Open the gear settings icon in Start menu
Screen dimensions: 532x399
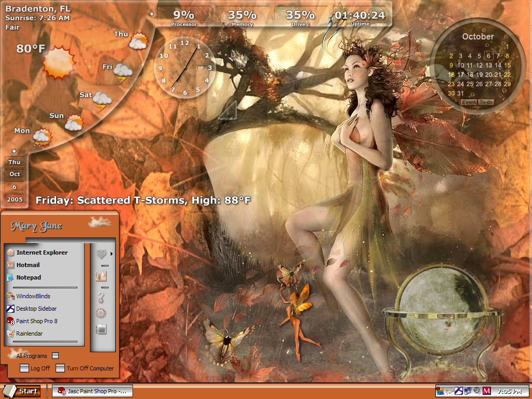click(101, 313)
